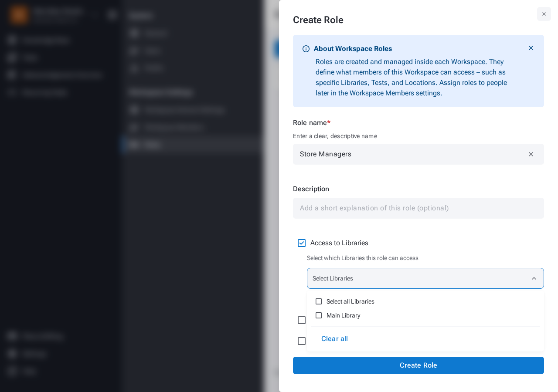Submit with the Create Role button
This screenshot has width=558, height=392.
418,365
